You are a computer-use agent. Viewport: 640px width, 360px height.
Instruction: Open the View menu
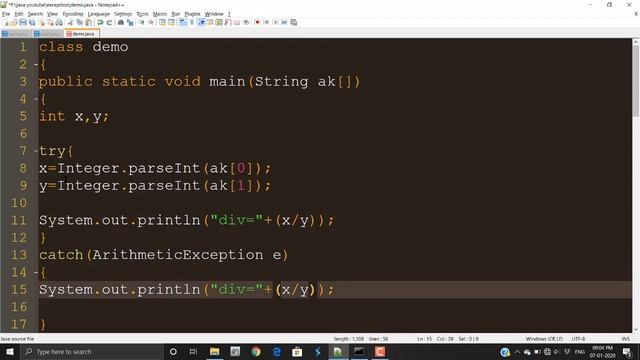click(52, 14)
